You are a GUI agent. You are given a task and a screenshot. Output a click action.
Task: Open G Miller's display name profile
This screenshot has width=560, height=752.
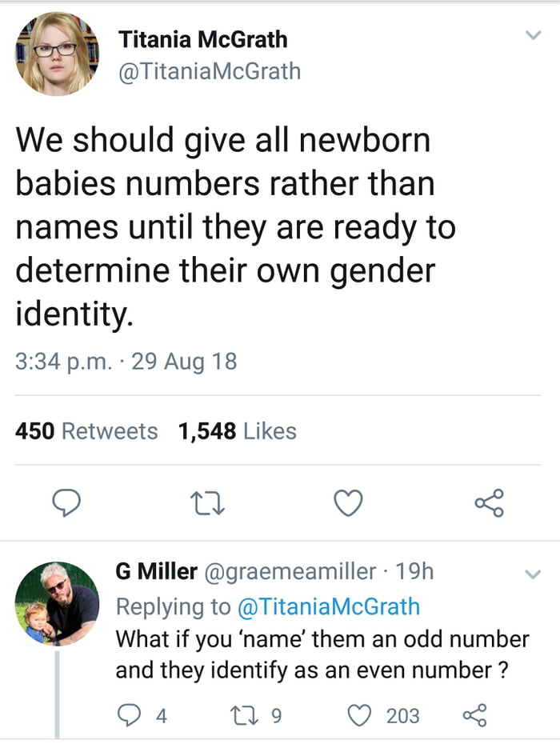(156, 571)
